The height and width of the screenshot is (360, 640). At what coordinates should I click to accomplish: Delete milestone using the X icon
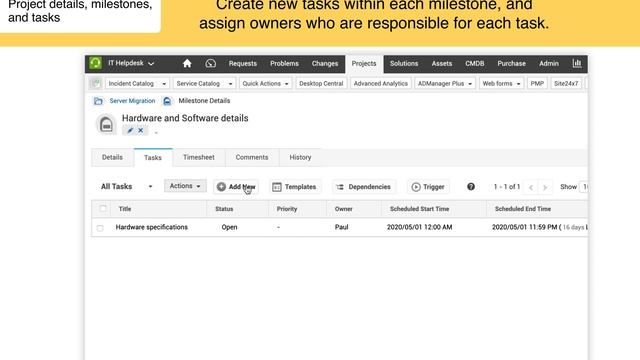coord(140,130)
